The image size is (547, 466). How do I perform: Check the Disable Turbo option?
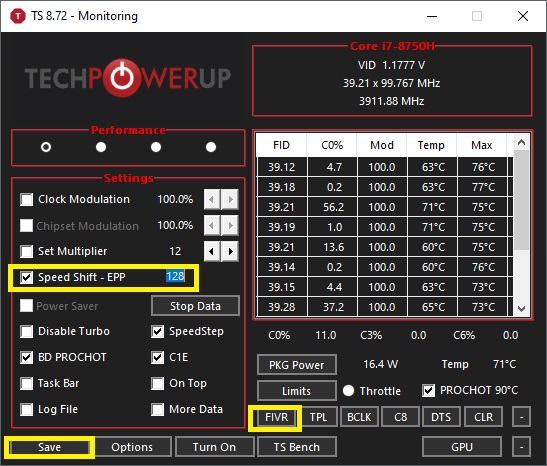[27, 331]
